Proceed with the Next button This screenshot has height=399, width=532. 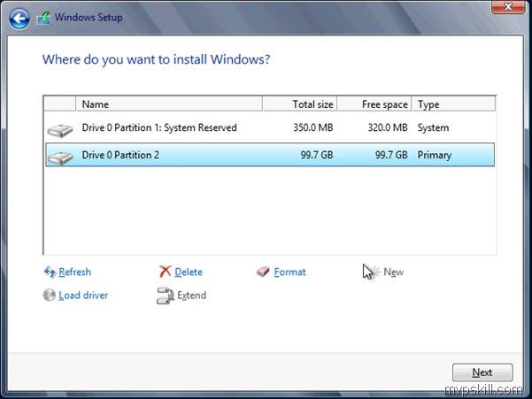482,372
